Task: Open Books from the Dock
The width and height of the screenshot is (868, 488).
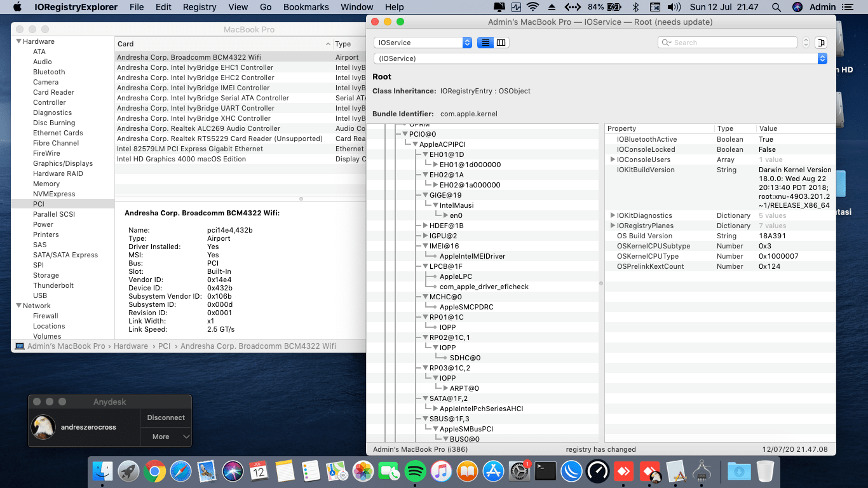Action: pyautogui.click(x=467, y=471)
